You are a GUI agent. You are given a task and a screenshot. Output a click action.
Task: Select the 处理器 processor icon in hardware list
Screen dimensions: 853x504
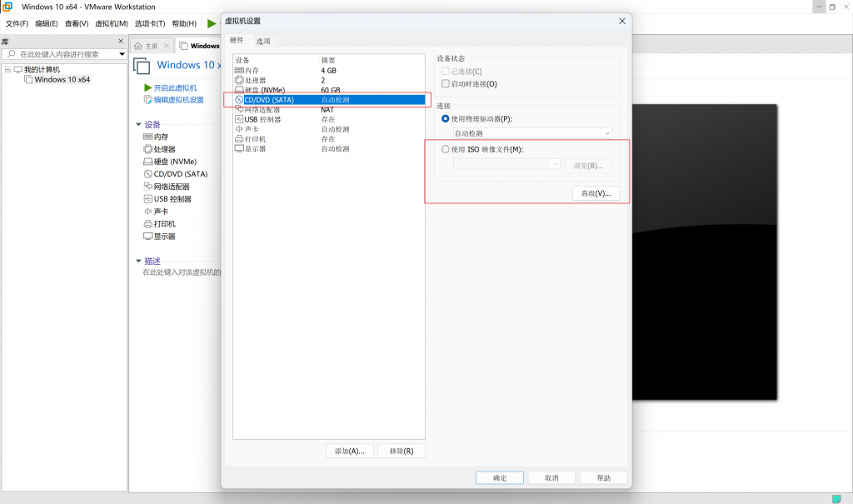click(239, 81)
